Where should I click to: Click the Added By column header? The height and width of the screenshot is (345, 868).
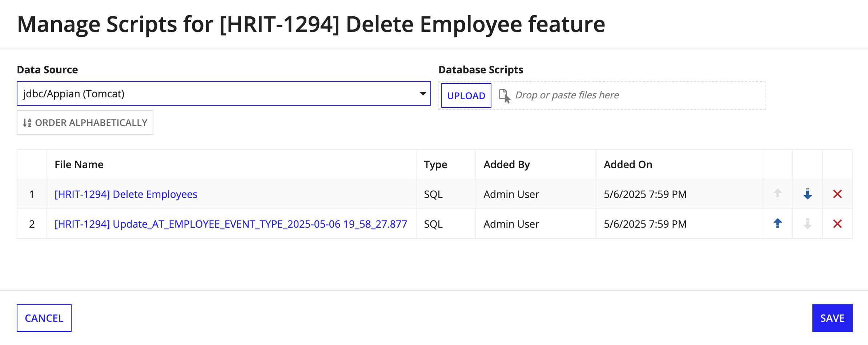point(507,165)
